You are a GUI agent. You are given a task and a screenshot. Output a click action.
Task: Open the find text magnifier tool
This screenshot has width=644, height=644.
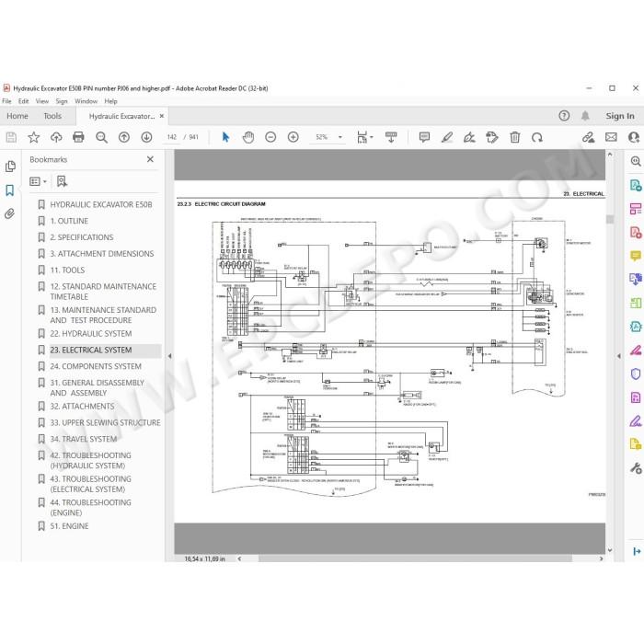click(x=101, y=137)
